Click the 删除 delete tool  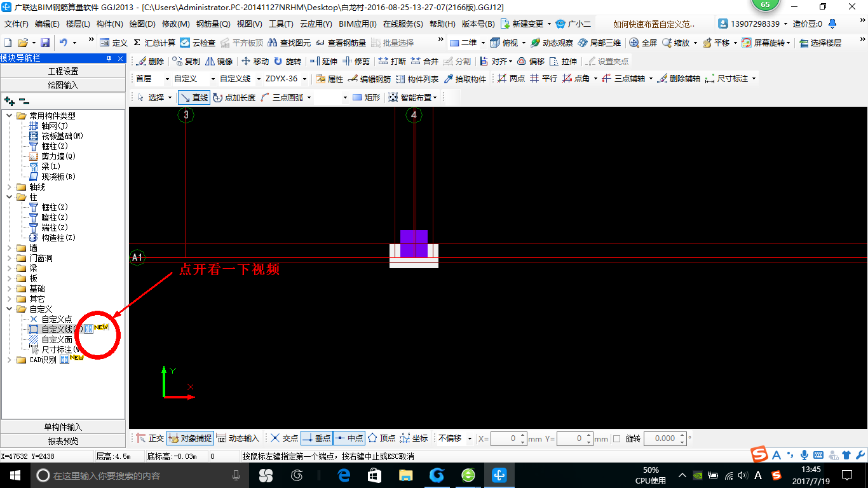[149, 62]
